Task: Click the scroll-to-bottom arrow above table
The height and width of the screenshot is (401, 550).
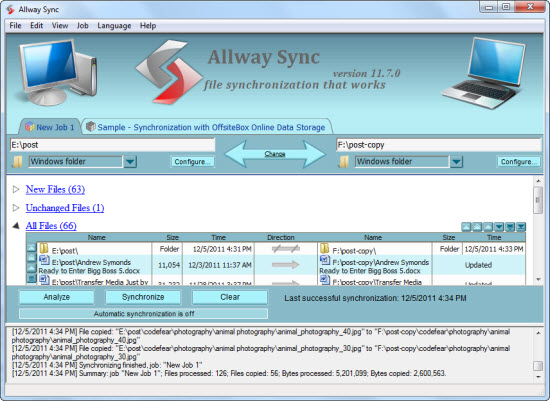Action: tap(521, 227)
